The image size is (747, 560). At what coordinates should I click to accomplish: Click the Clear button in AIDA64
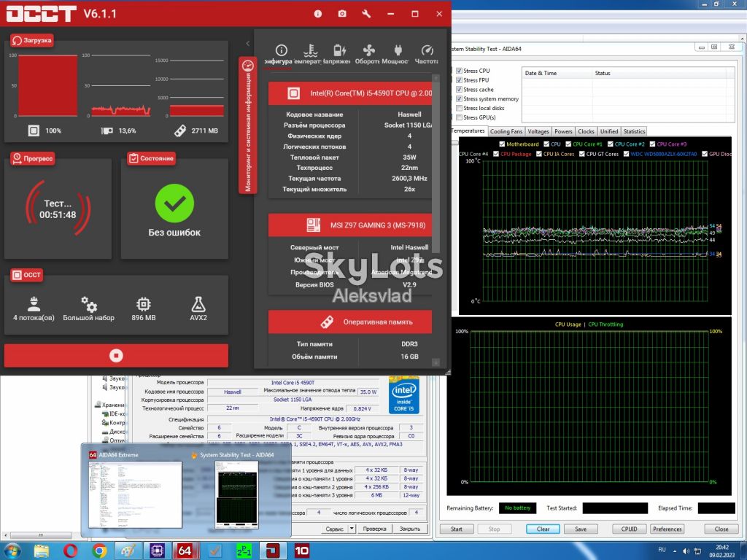(543, 529)
